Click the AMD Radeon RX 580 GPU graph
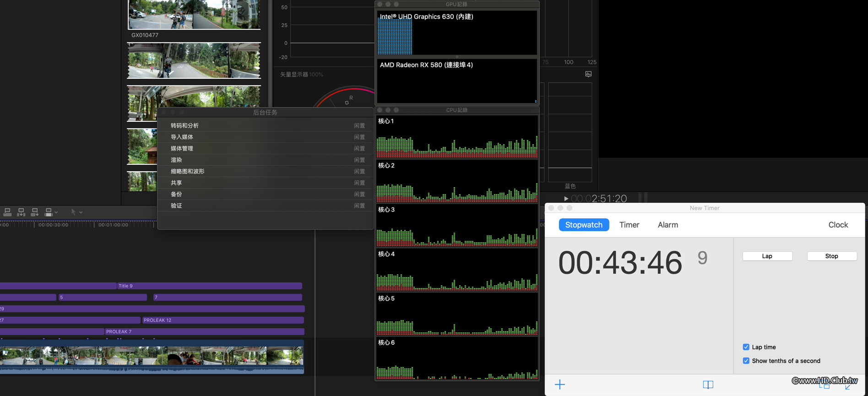This screenshot has width=868, height=396. pos(457,81)
